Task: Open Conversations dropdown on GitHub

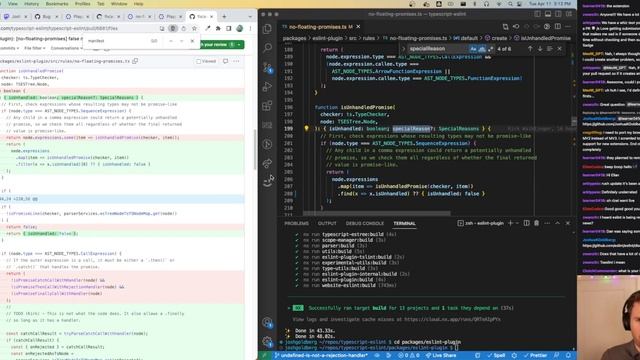Action: (67, 48)
